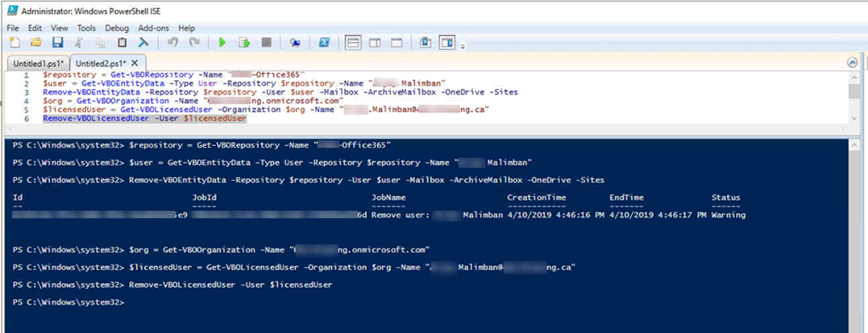The image size is (868, 333).
Task: Open a script with the folder icon
Action: 36,42
